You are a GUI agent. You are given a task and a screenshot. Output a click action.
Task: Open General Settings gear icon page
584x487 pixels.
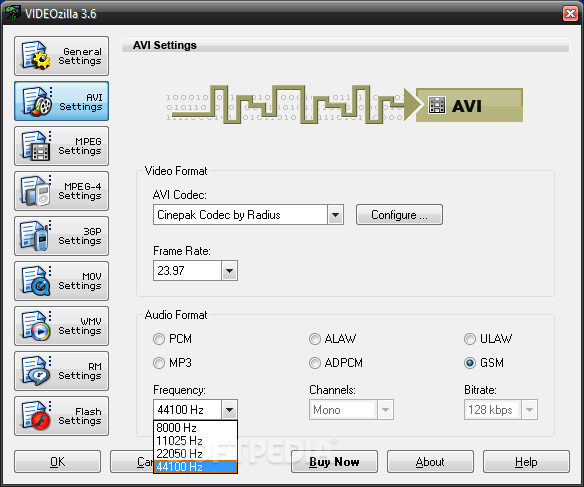tap(61, 56)
